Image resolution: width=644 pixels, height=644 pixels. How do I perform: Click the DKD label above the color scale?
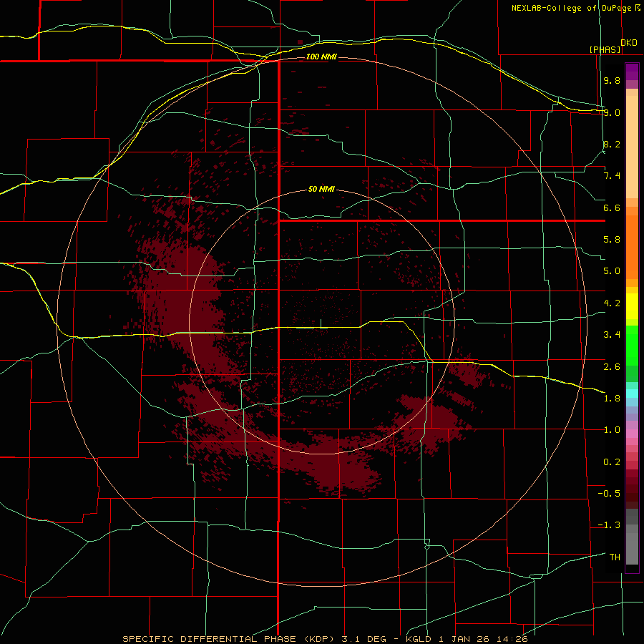click(629, 43)
